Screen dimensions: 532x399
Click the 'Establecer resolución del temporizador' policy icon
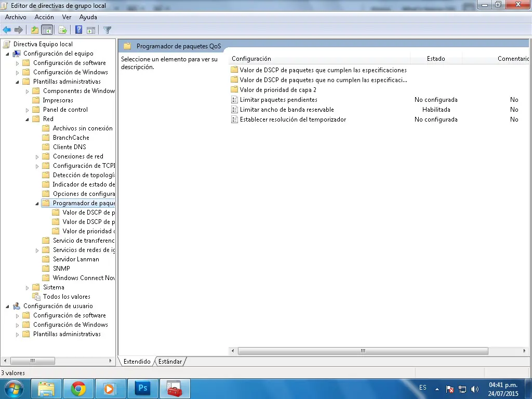tap(234, 119)
